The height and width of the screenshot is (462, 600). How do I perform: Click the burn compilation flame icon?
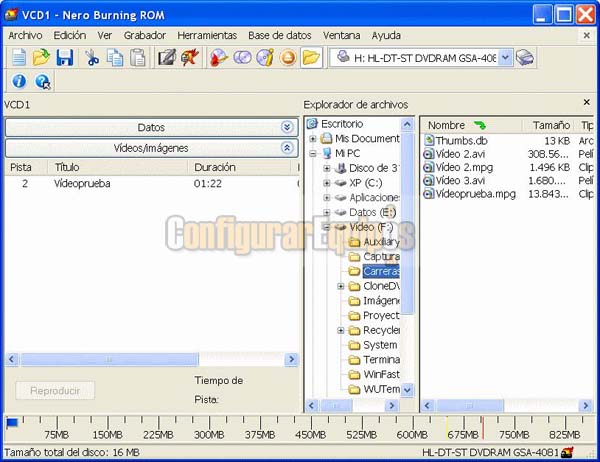[190, 58]
